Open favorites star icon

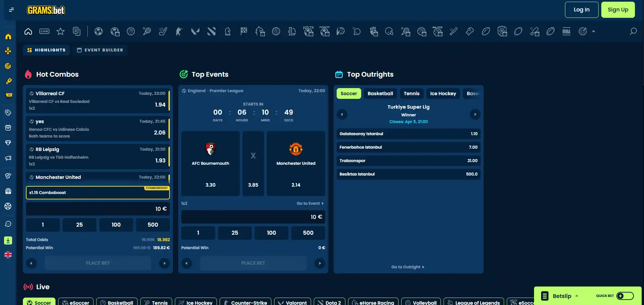tap(61, 31)
